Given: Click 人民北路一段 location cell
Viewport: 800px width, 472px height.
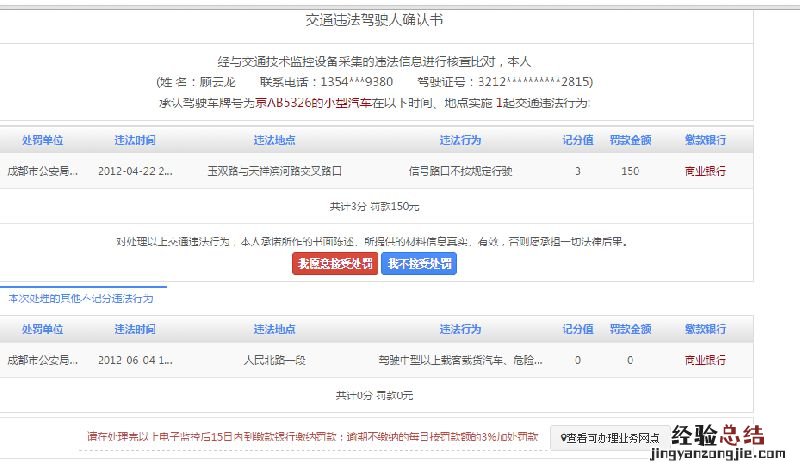Looking at the screenshot, I should click(x=274, y=360).
